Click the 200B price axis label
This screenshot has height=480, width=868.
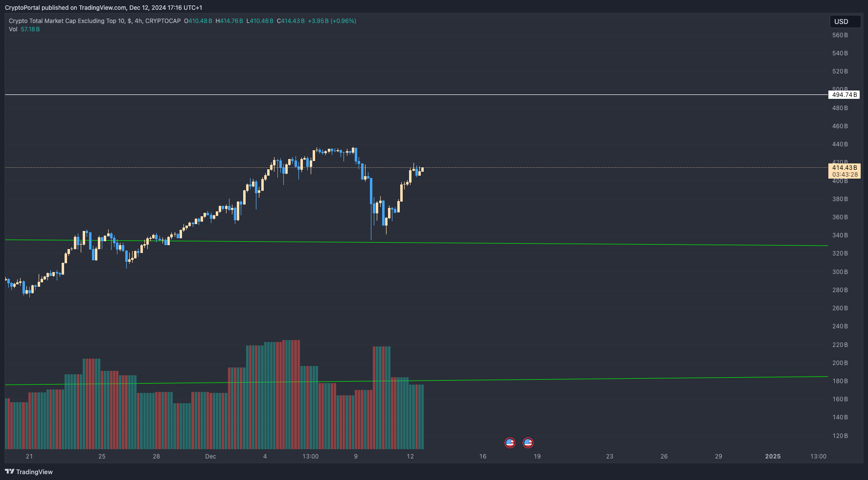[840, 363]
